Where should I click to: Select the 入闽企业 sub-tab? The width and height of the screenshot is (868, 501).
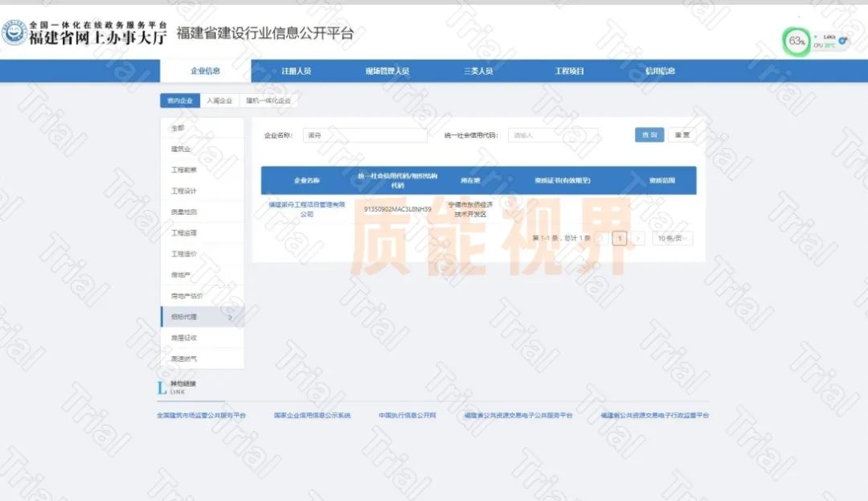[219, 101]
